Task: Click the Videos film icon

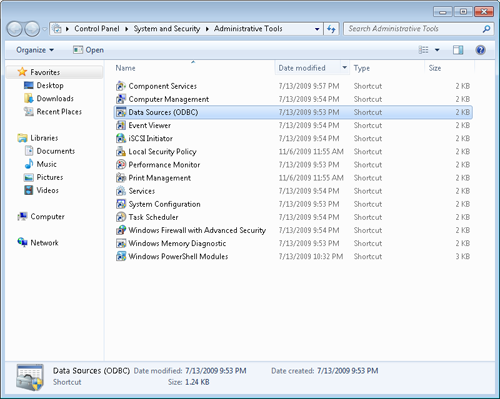Action: click(x=29, y=190)
